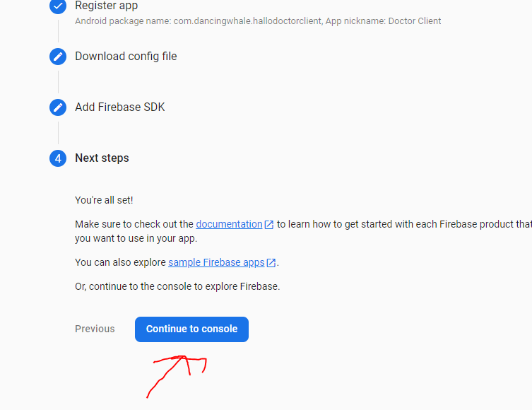Click the "You can also explore" text

click(120, 262)
